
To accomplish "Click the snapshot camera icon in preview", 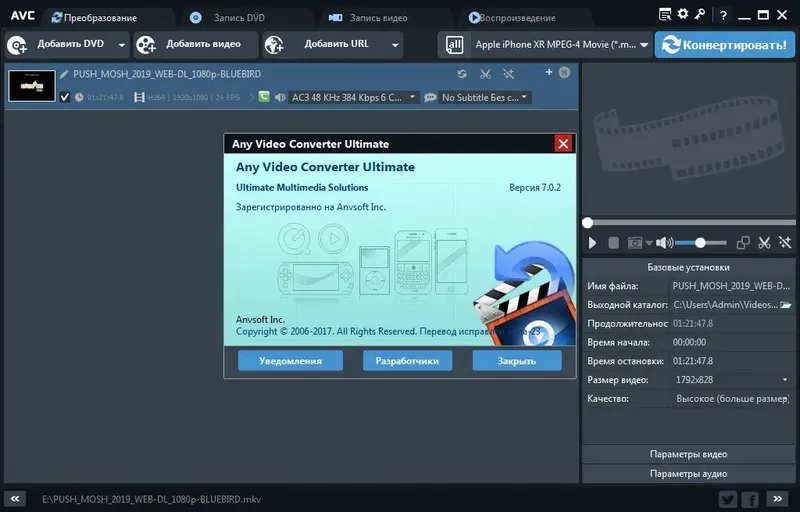I will tap(635, 243).
